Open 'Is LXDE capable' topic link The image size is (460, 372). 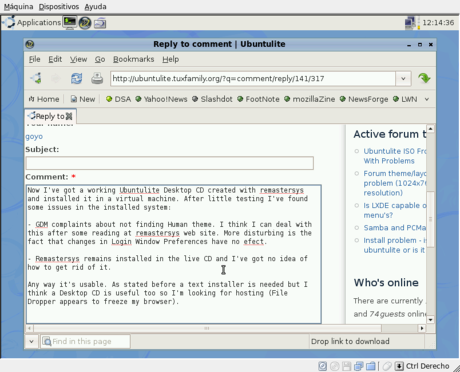coord(395,210)
